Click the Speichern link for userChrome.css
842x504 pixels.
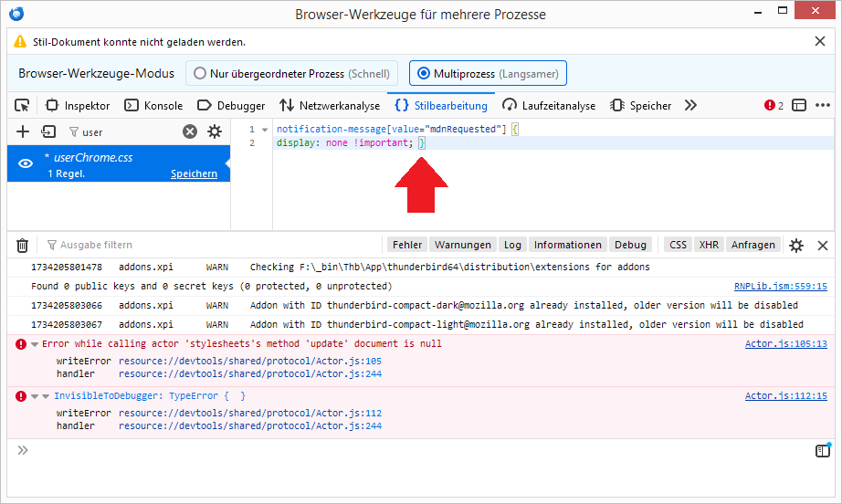click(x=194, y=173)
